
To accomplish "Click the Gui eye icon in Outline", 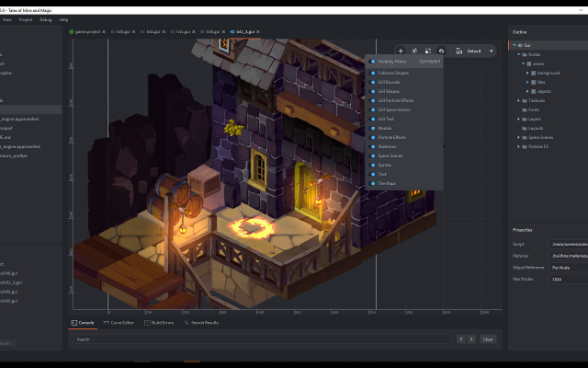I will click(520, 45).
